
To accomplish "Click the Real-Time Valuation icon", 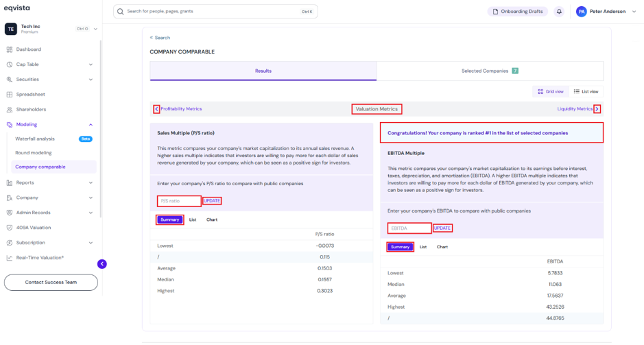I will [x=10, y=258].
